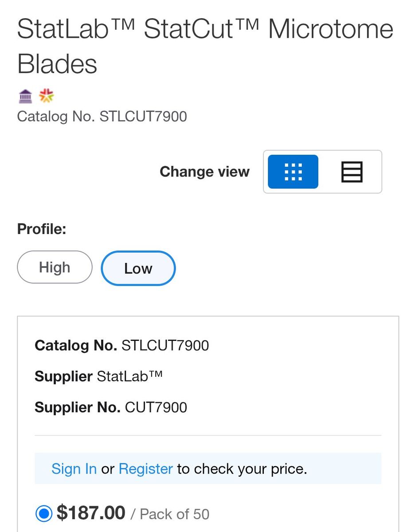Click the colorful starburst badge icon

[46, 95]
